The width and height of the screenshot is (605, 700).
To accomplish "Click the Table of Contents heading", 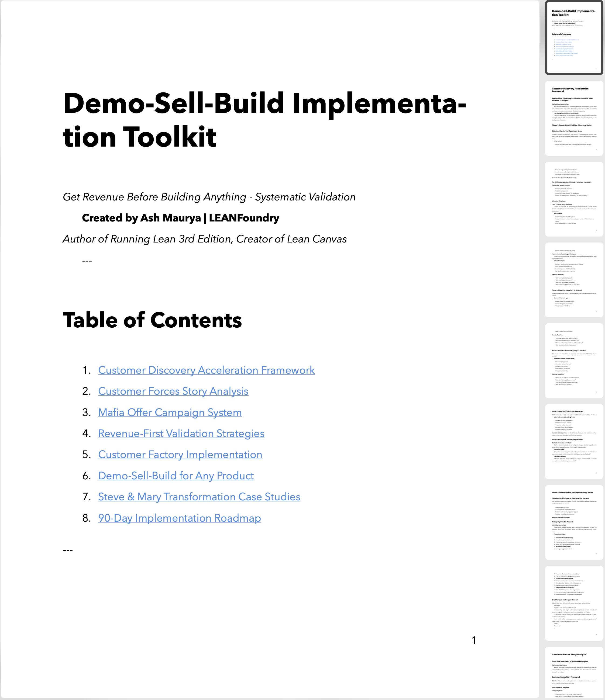I will click(152, 320).
